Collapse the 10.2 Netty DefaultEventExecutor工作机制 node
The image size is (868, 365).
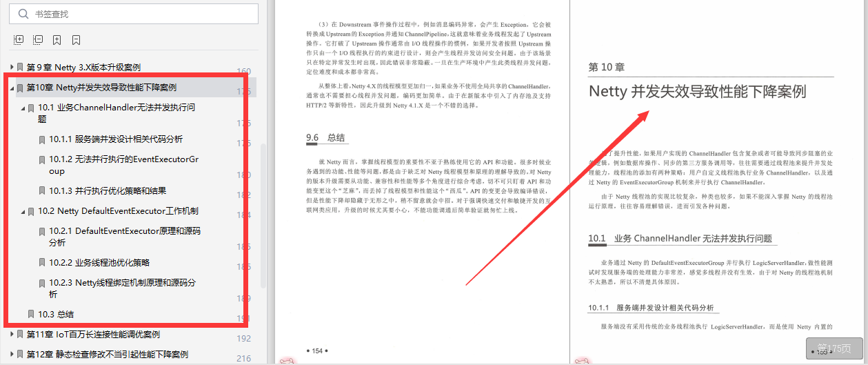coord(23,211)
